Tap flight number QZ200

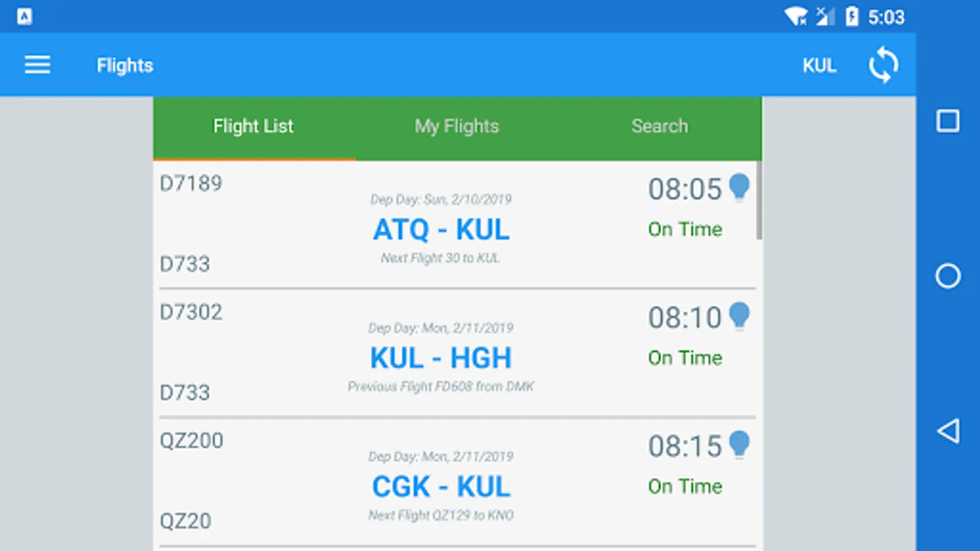pos(191,441)
